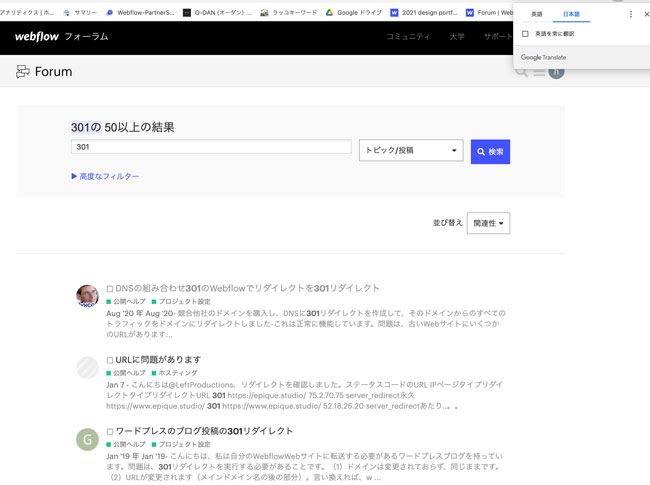Open 公開ヘルプ category on the ワードプレス topic

coord(126,444)
